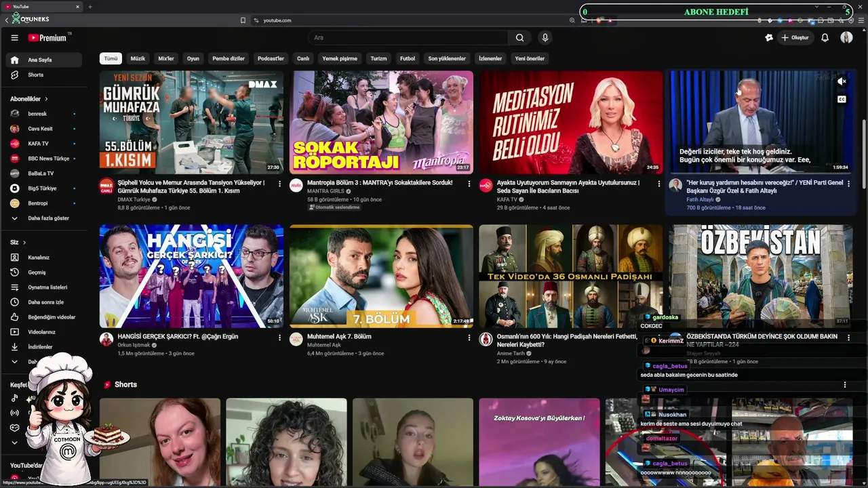
Task: Open the account avatar menu
Action: [x=846, y=38]
